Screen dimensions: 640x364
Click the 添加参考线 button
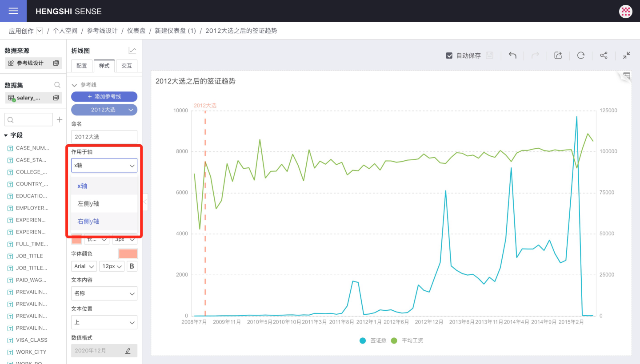(104, 96)
